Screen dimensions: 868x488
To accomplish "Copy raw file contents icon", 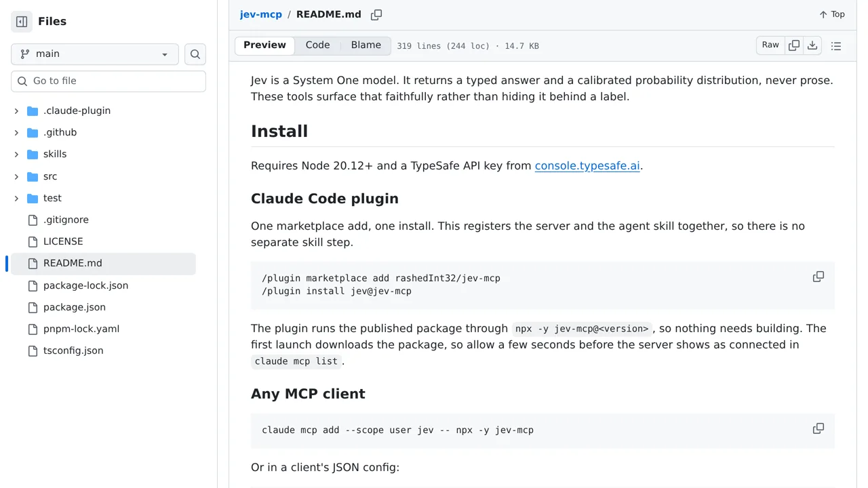I will click(x=794, y=45).
